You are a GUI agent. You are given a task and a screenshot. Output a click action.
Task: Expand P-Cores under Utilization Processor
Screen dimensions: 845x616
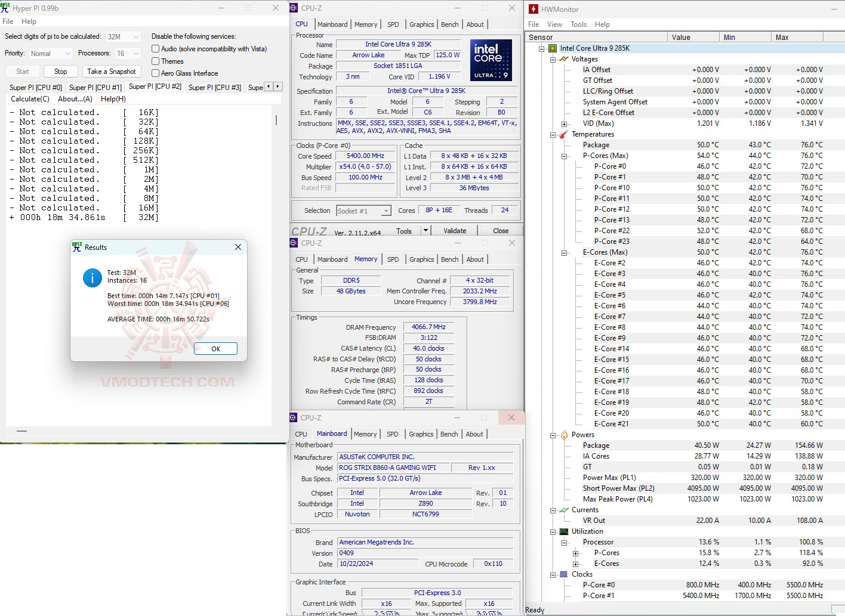click(x=576, y=553)
